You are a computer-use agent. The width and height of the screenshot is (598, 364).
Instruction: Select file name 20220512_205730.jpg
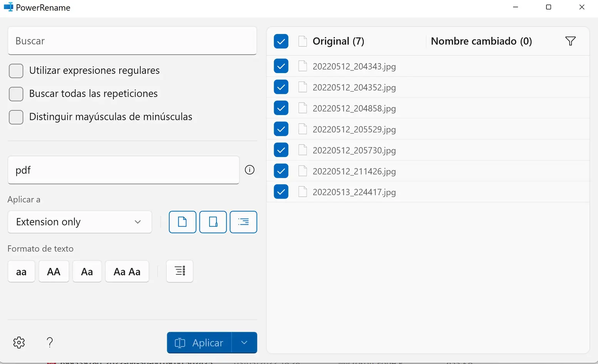click(x=354, y=150)
